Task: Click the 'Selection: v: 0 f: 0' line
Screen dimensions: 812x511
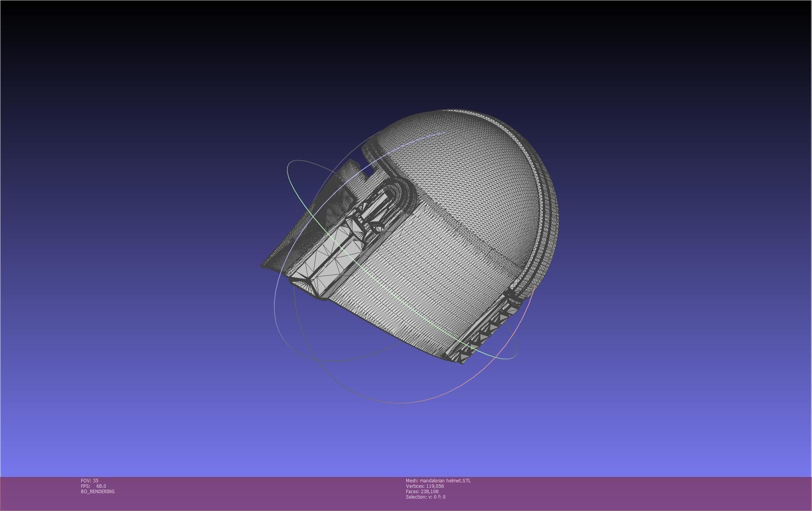Action: click(x=426, y=497)
